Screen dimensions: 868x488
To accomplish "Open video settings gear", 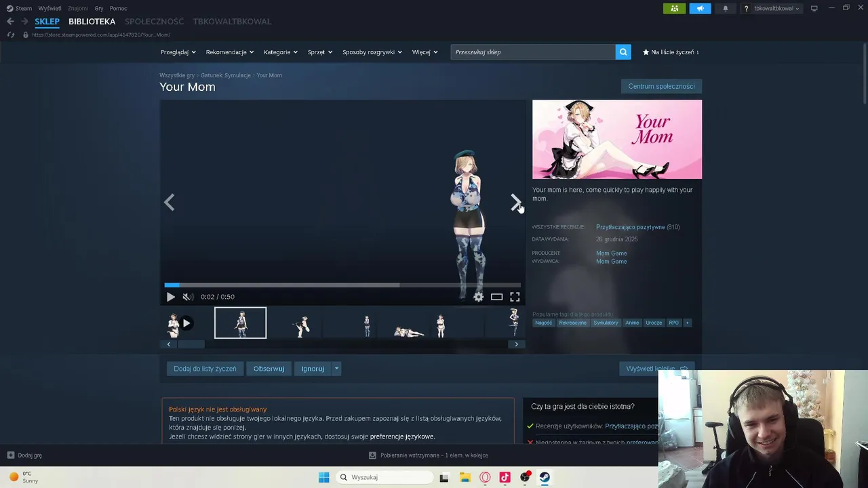I will [479, 297].
